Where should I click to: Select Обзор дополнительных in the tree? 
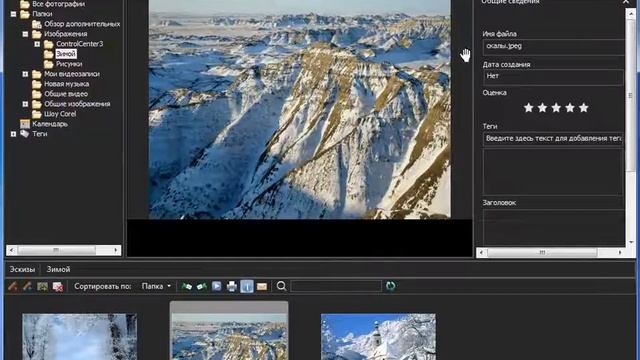(x=82, y=24)
